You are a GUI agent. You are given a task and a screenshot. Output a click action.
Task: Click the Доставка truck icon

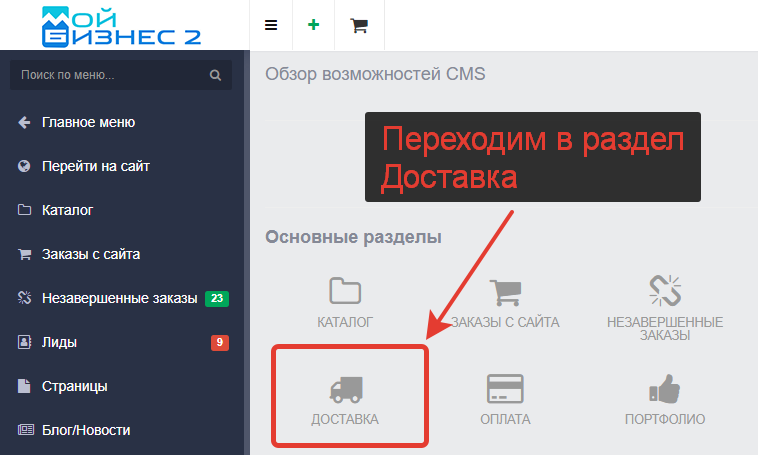pos(346,390)
